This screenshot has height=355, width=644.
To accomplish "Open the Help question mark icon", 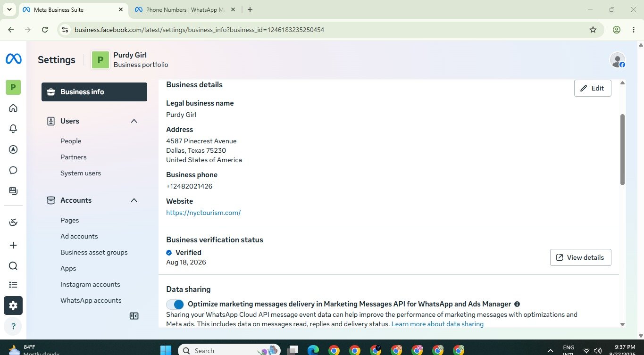I will tap(13, 326).
